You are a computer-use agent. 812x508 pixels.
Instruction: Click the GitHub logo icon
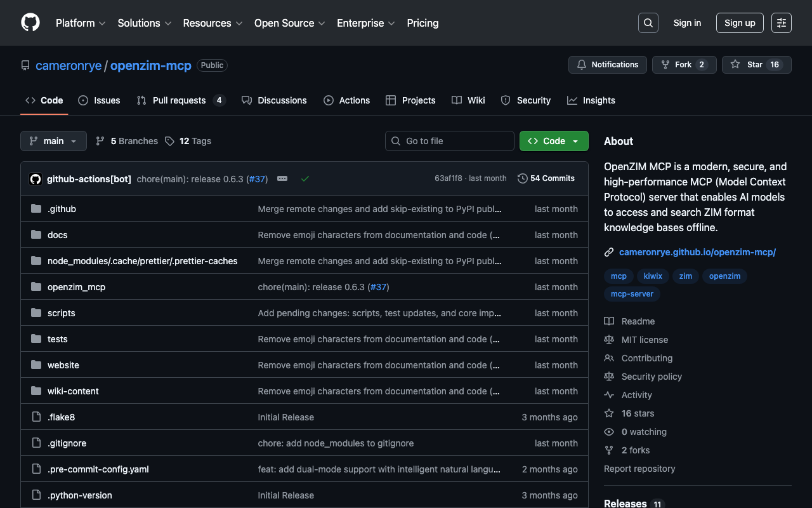(30, 23)
